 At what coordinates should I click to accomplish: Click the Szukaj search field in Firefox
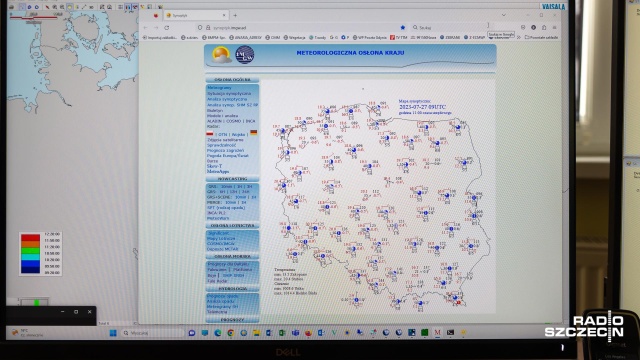(x=449, y=27)
